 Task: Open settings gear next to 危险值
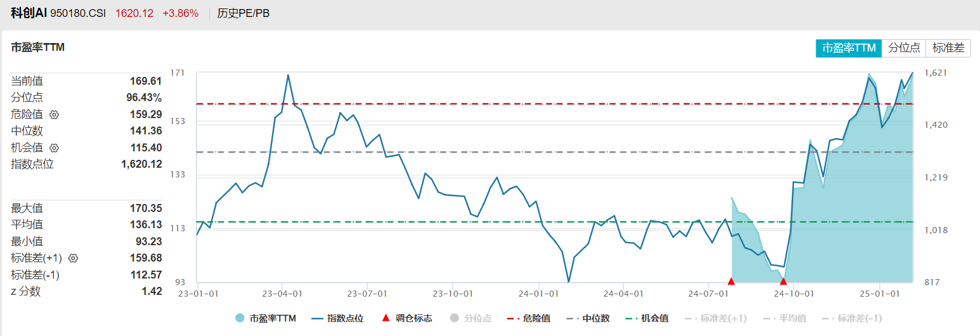click(x=54, y=114)
